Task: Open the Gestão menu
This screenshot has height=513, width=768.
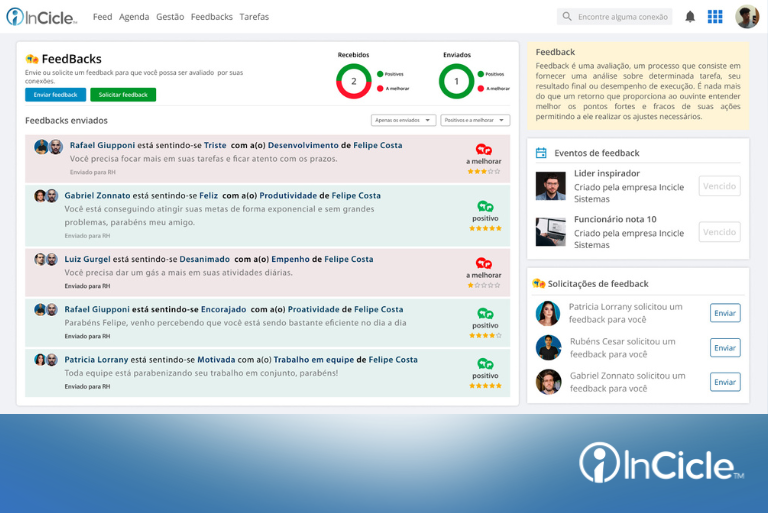Action: click(x=170, y=17)
